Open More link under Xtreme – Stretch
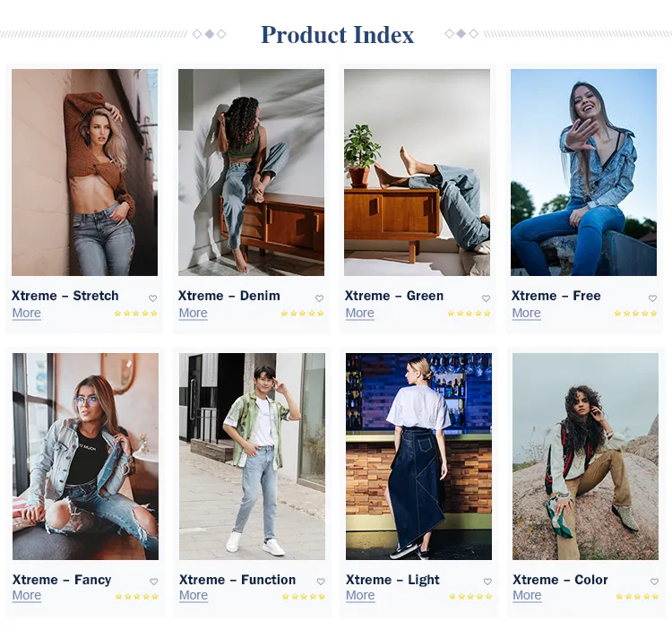Screen dimensions: 672x638 click(x=26, y=314)
